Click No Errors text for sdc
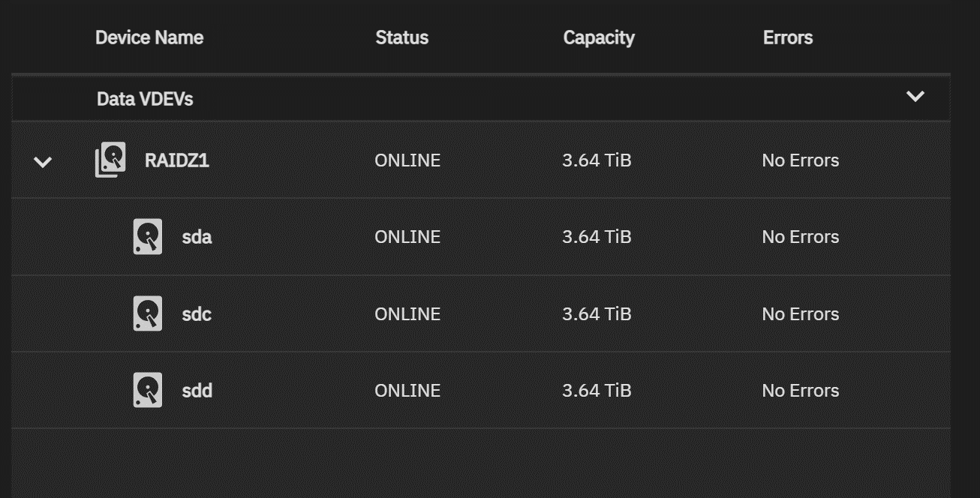980x498 pixels. coord(800,313)
